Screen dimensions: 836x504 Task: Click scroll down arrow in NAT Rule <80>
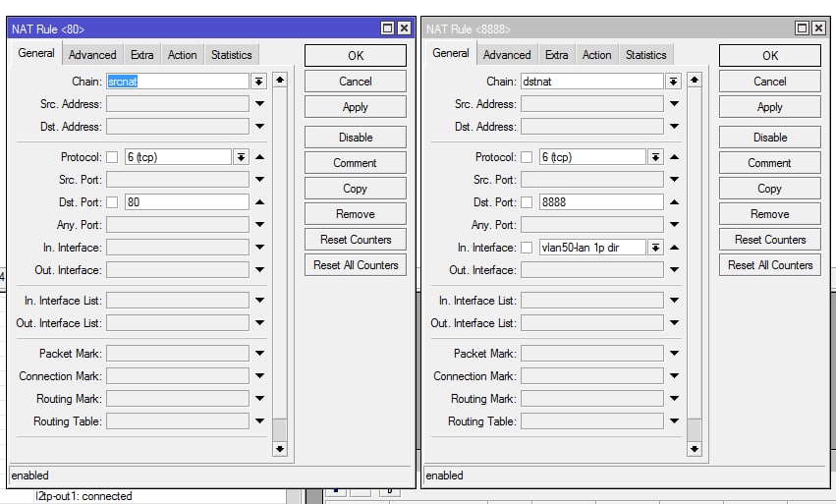pos(279,449)
